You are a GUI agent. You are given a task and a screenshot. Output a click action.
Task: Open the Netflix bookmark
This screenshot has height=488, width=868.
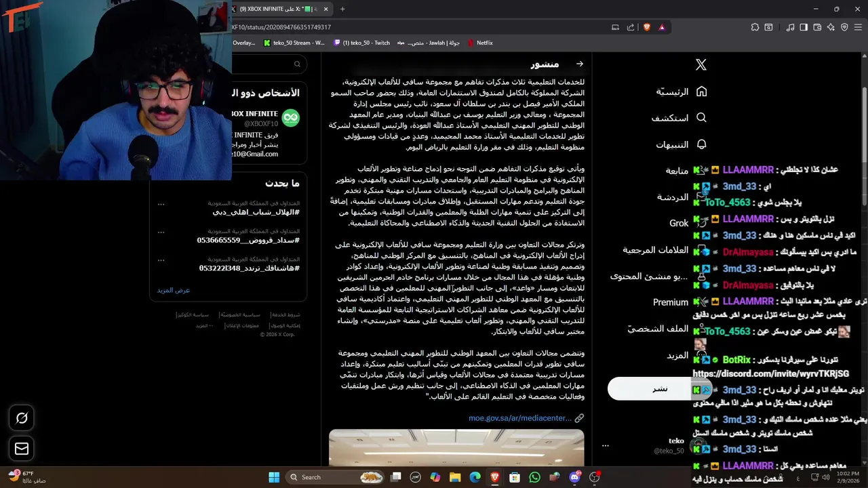tap(479, 43)
